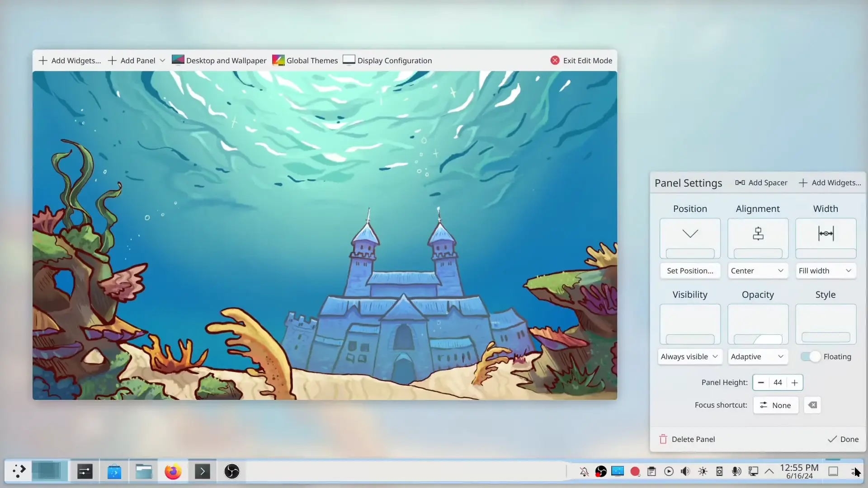
Task: Click the Delete Panel button
Action: (x=687, y=439)
